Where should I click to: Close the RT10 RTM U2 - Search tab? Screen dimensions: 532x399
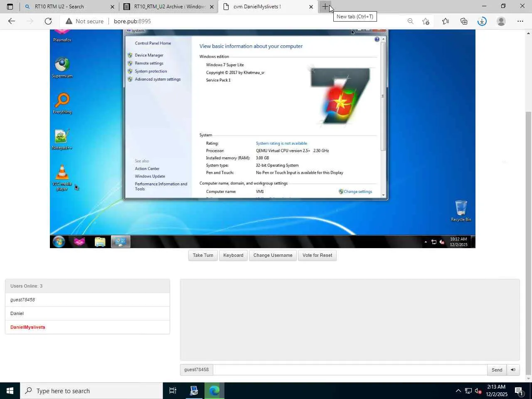click(x=112, y=7)
